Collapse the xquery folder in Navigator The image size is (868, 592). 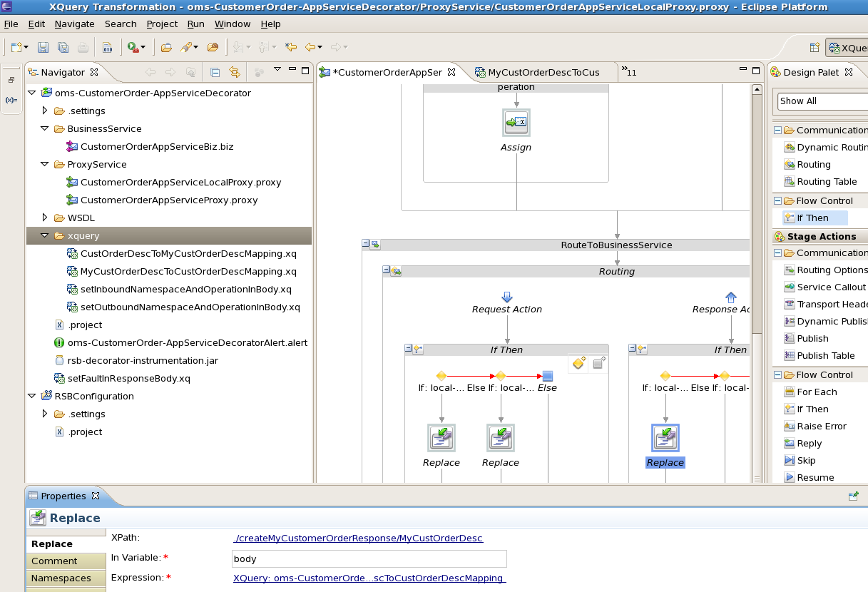point(44,235)
